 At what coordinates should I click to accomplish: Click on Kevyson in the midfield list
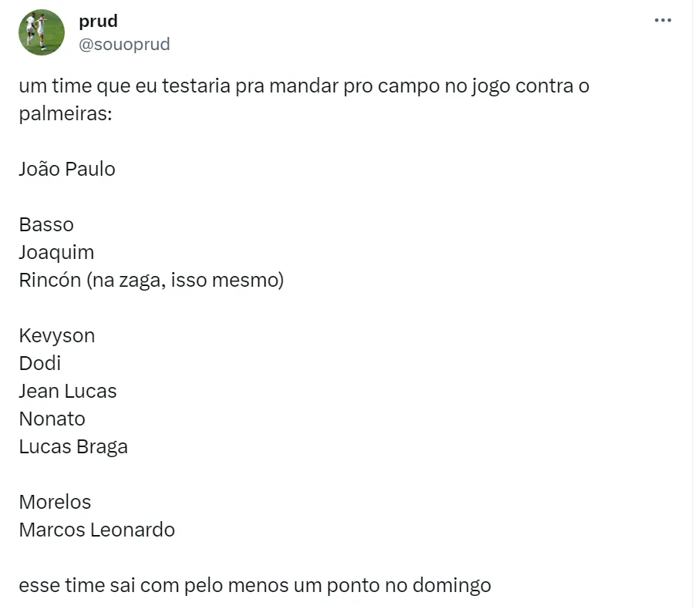coord(57,335)
